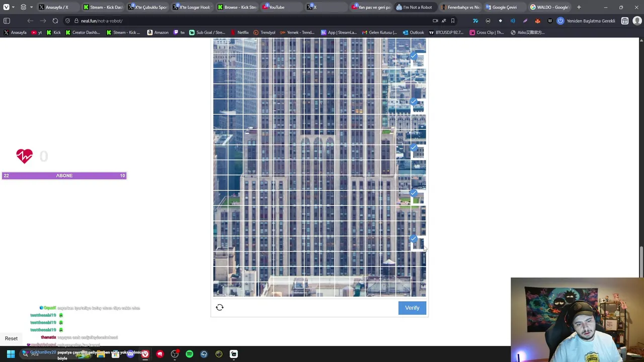This screenshot has width=644, height=362.
Task: Toggle the side panel icon
Action: point(7,21)
